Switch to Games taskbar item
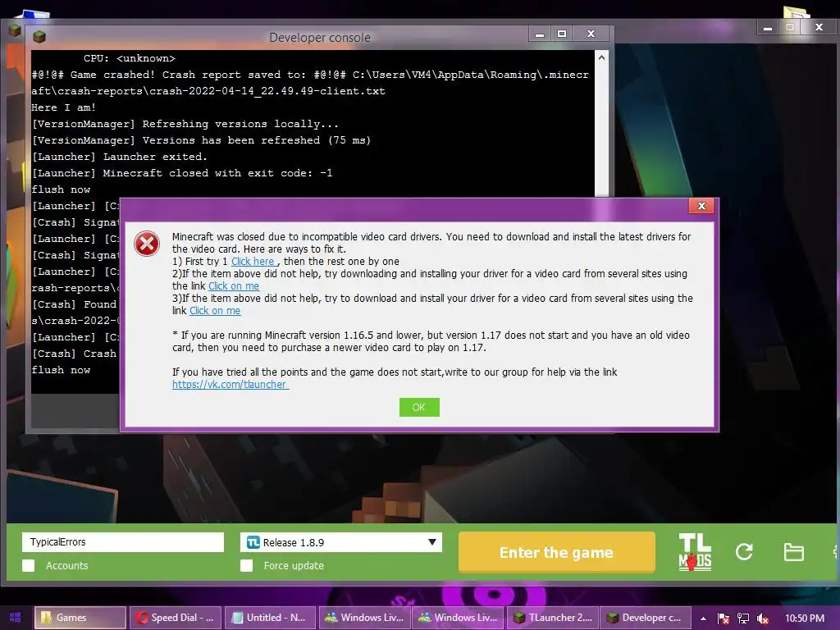 [x=80, y=618]
